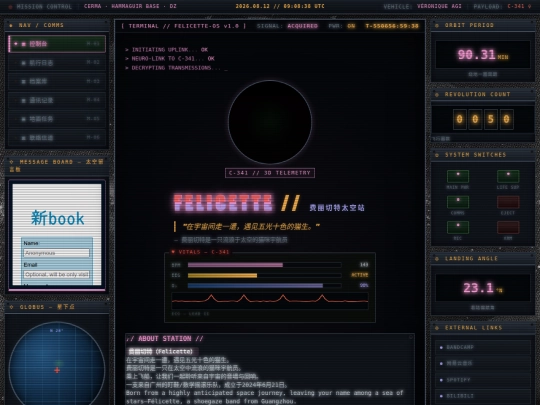Click the NEURO-LINK TO C-341 terminal line
Screen dimensions: 540x405
pyautogui.click(x=170, y=59)
